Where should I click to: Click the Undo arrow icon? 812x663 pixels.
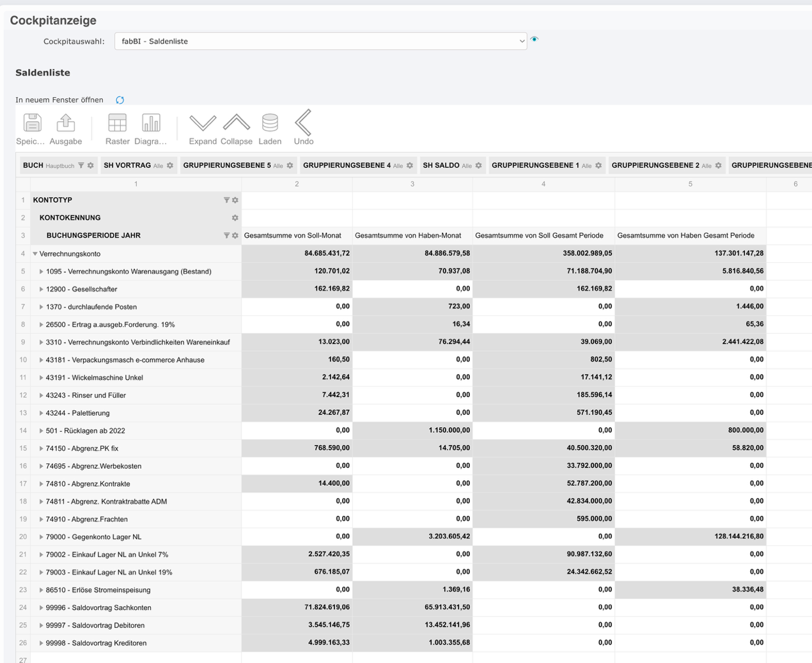coord(303,123)
